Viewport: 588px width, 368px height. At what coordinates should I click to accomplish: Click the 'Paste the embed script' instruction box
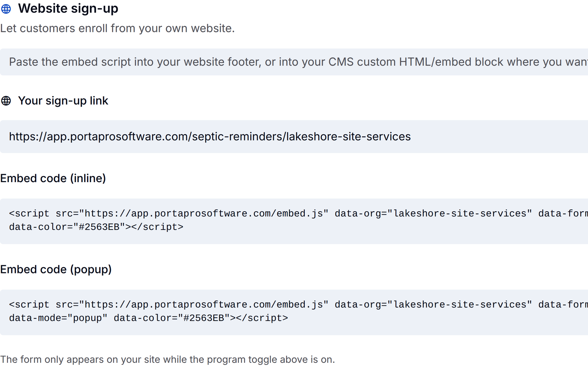coord(294,62)
